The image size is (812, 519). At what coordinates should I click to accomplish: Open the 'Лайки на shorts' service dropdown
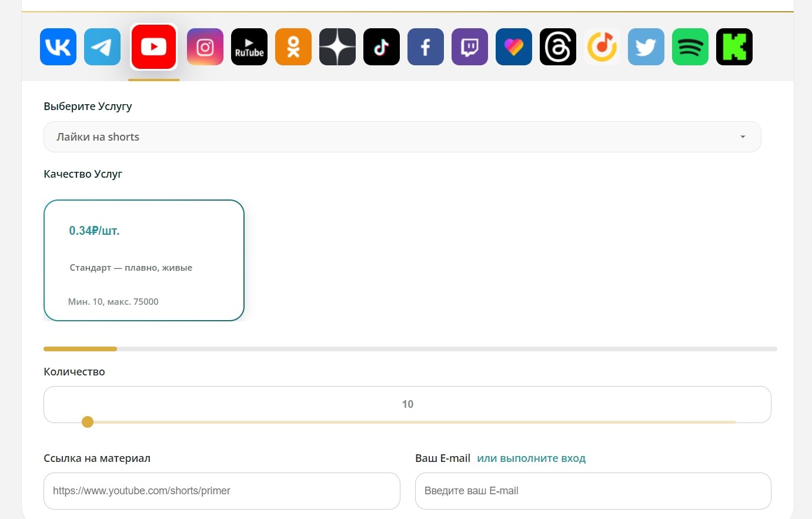(x=402, y=137)
